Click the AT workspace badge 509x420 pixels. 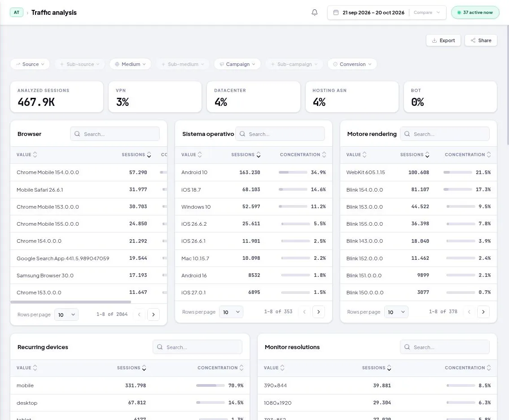[x=17, y=12]
